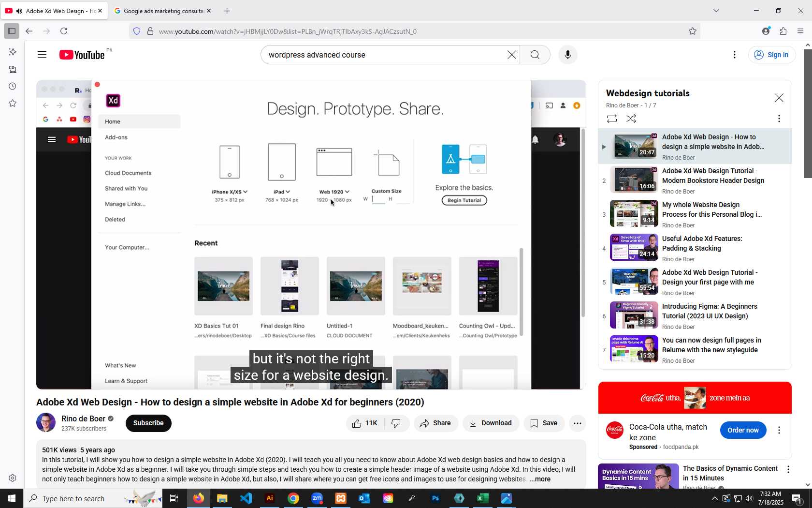Open options for Basics of Dynamic Content video
This screenshot has height=508, width=812.
pos(788,469)
